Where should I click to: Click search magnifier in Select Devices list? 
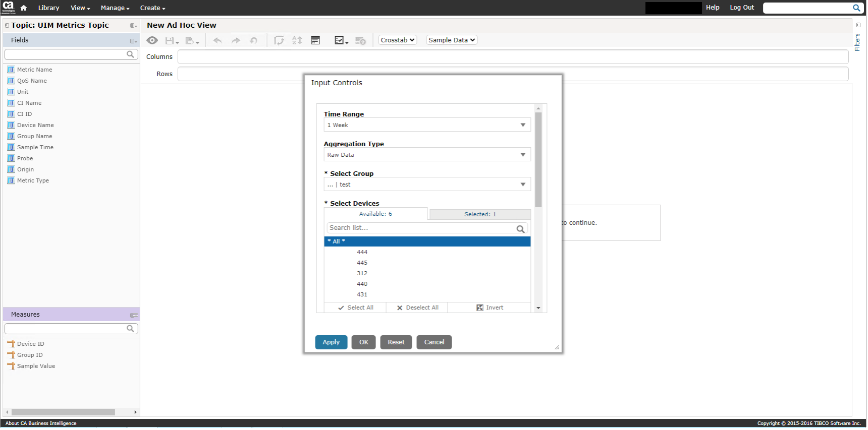(x=520, y=229)
